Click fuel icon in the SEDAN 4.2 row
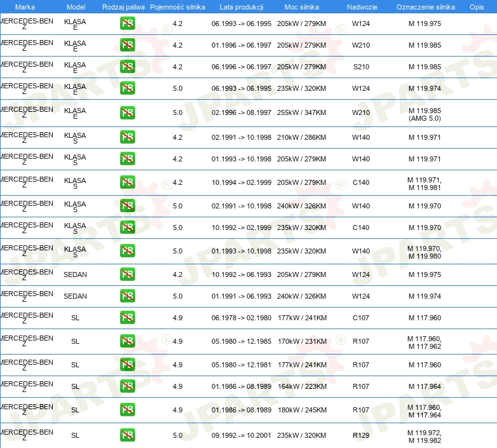 (x=127, y=274)
